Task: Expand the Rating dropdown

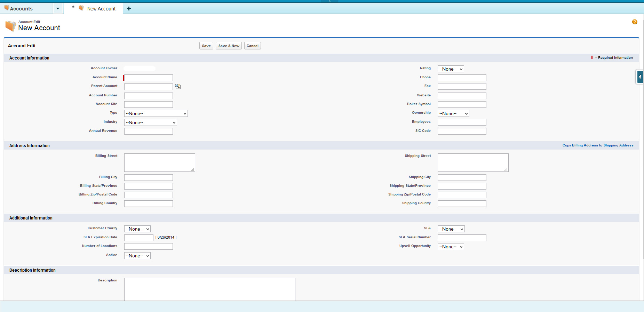Action: point(451,69)
